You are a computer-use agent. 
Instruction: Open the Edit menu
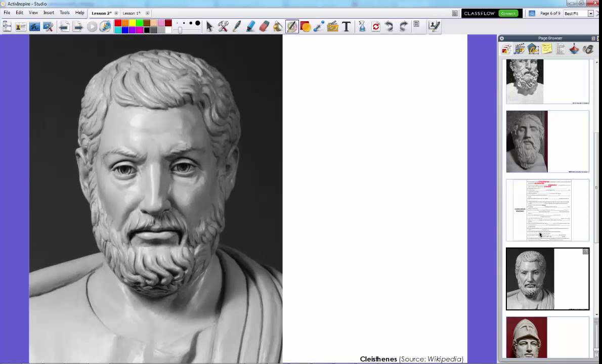click(x=19, y=13)
